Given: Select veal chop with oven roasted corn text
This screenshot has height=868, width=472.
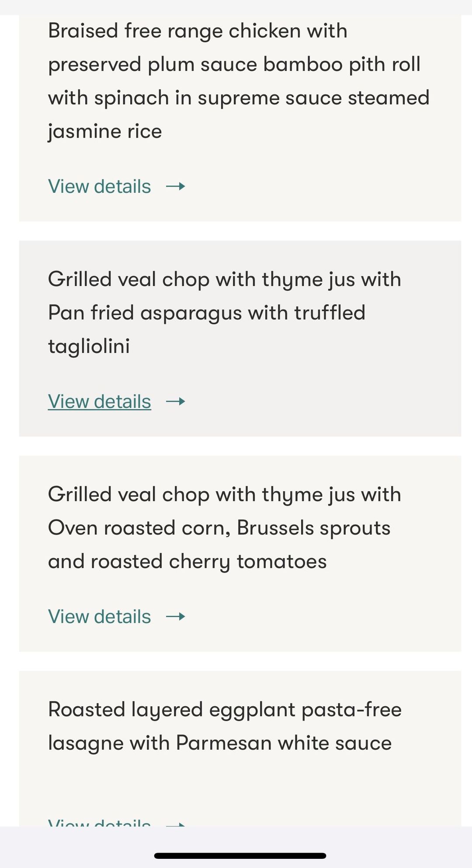Looking at the screenshot, I should tap(225, 528).
